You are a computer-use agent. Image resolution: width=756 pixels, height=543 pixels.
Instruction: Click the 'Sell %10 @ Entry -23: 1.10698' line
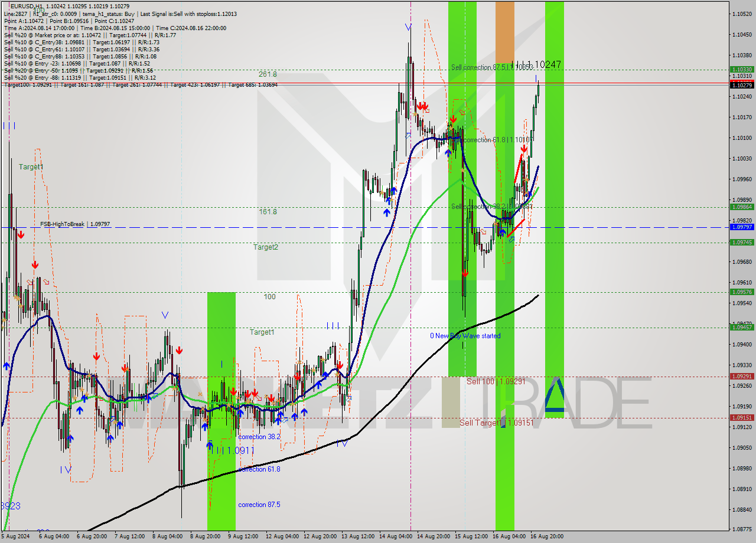77,63
